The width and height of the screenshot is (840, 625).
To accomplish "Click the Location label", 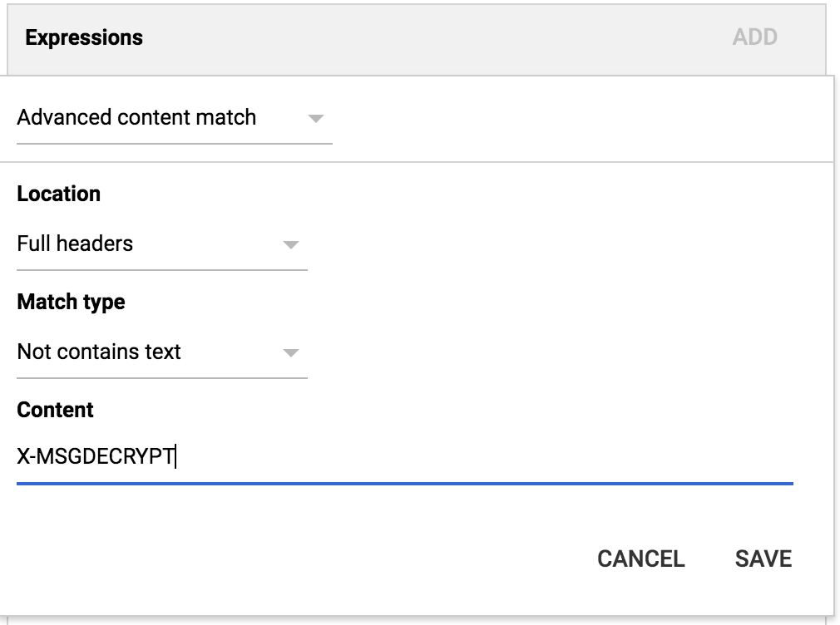I will click(x=58, y=194).
